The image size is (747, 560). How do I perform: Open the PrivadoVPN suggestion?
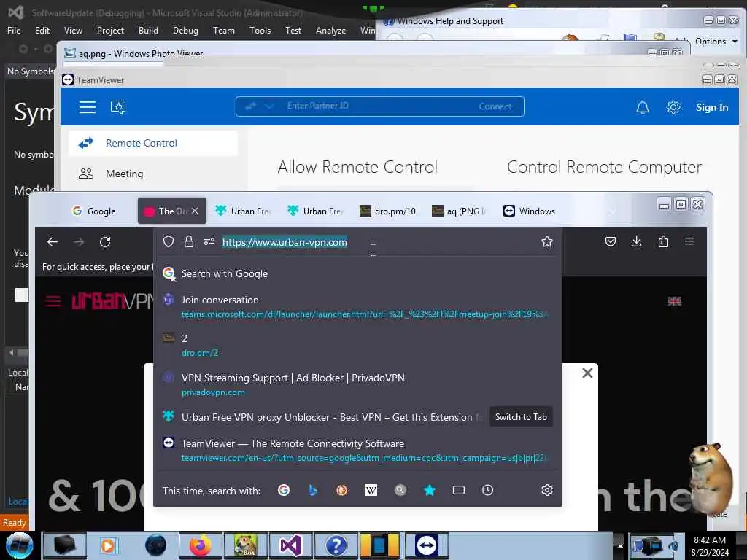(357, 385)
